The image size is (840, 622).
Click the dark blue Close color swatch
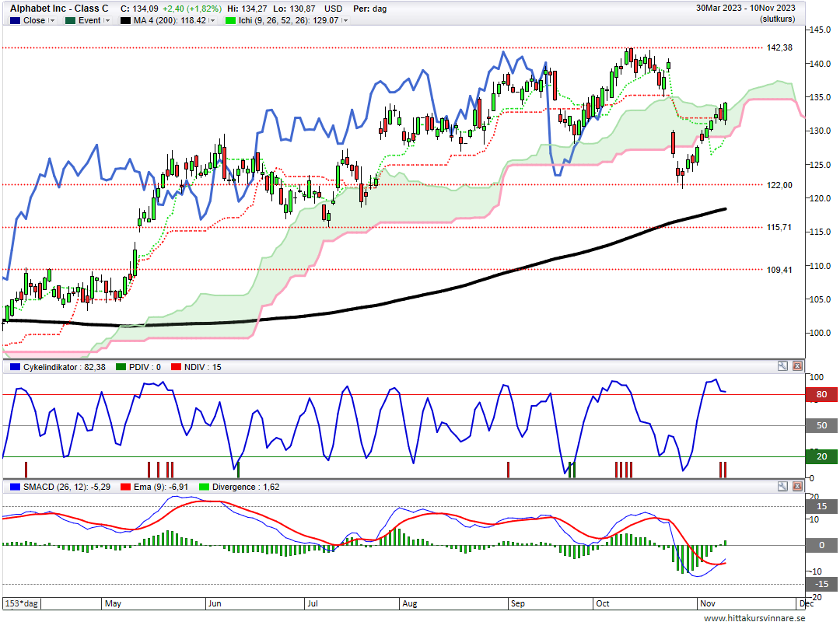[x=15, y=20]
